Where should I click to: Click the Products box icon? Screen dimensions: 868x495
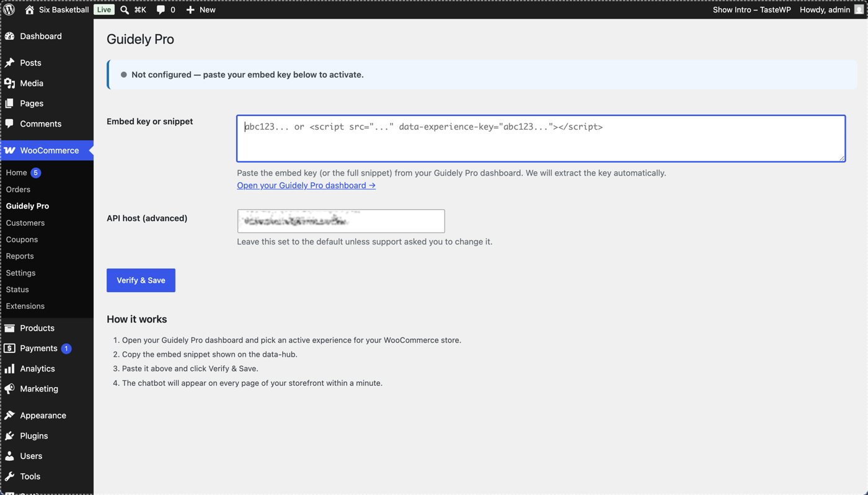[10, 328]
